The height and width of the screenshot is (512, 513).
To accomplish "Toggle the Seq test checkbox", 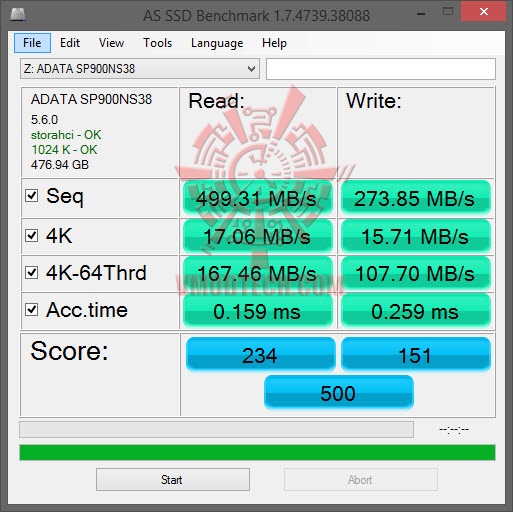I will [x=32, y=195].
